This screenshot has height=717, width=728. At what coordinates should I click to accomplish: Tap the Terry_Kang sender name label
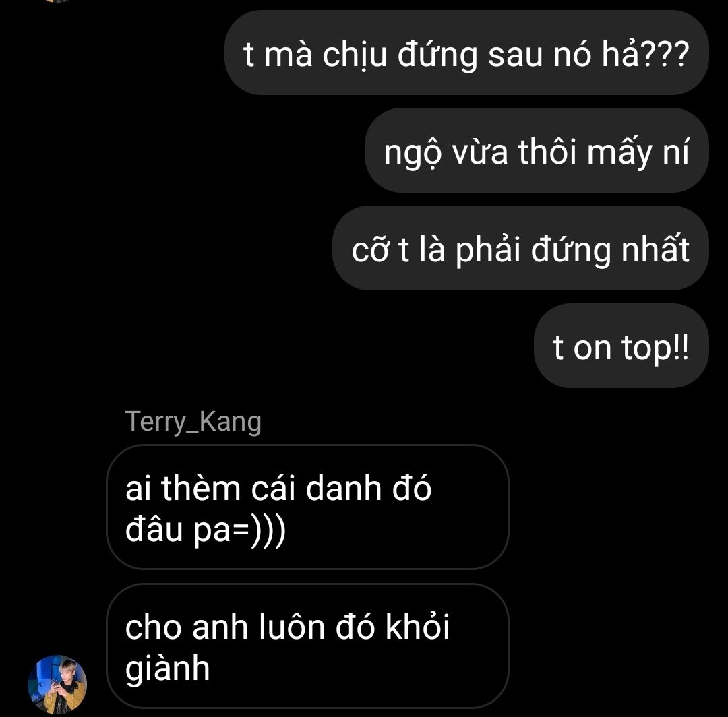pyautogui.click(x=193, y=422)
